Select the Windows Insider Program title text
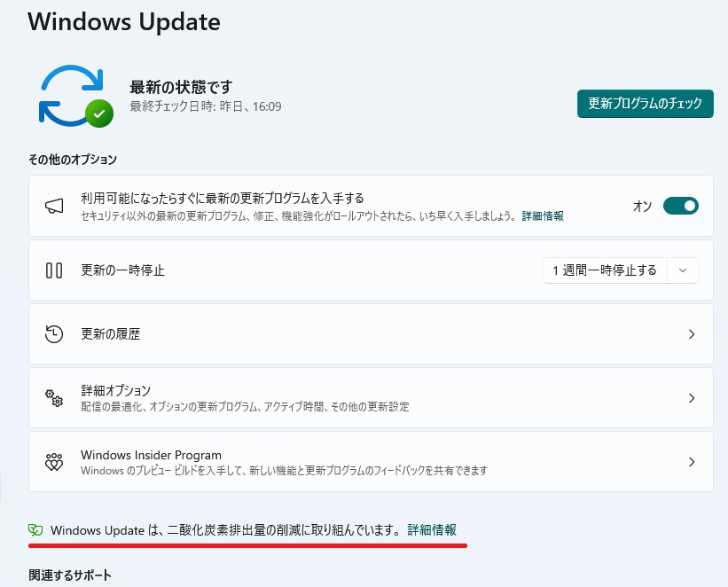Image resolution: width=728 pixels, height=587 pixels. click(151, 455)
